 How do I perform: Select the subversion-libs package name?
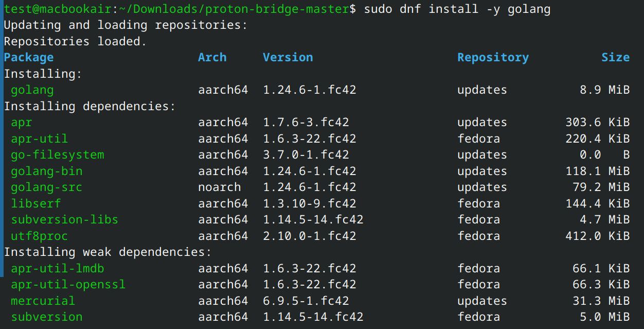tap(64, 220)
